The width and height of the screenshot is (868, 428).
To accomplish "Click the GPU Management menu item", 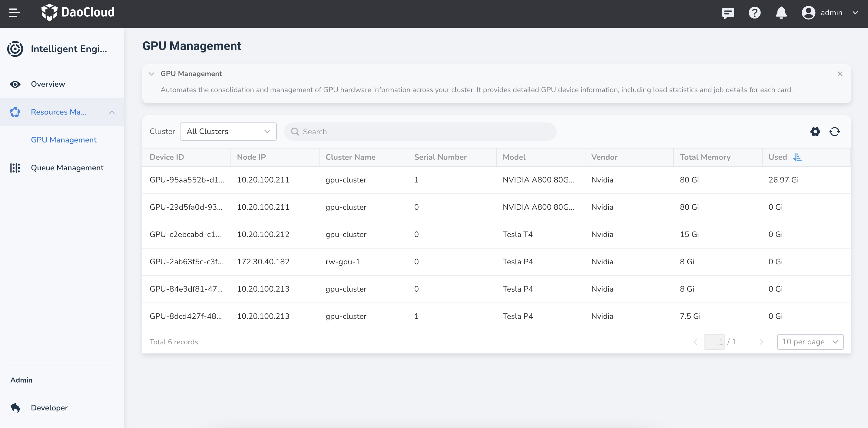I will coord(64,139).
